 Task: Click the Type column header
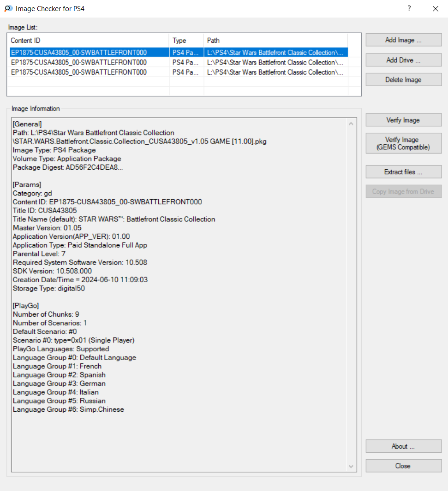click(x=186, y=41)
